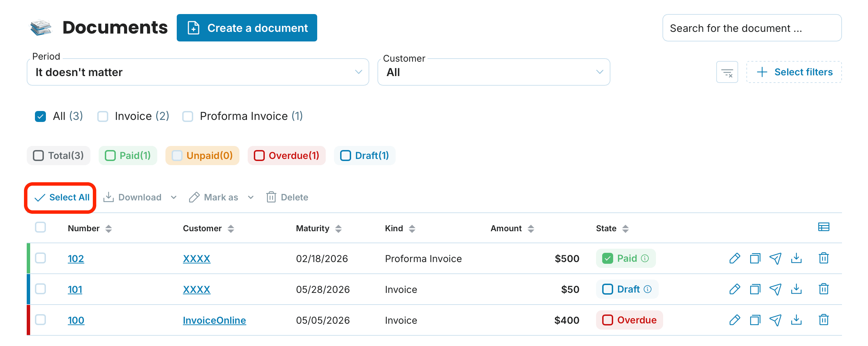
Task: Open the Period dropdown
Action: [x=198, y=72]
